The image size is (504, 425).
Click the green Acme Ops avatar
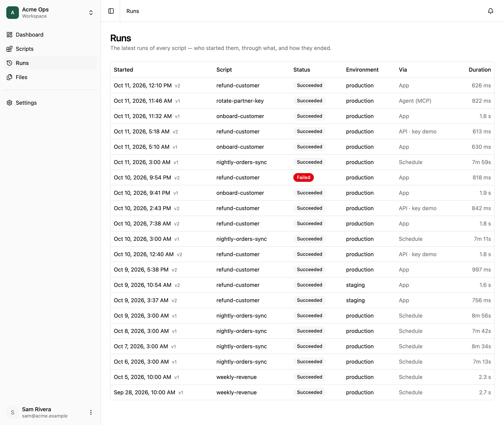(x=13, y=13)
